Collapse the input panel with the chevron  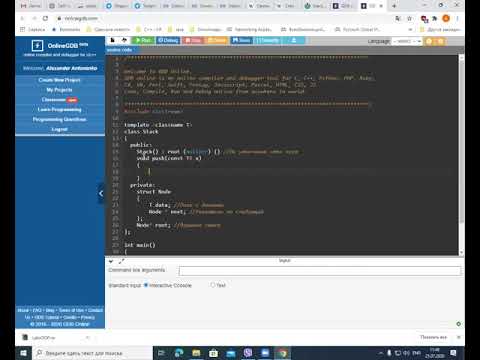[x=111, y=261]
